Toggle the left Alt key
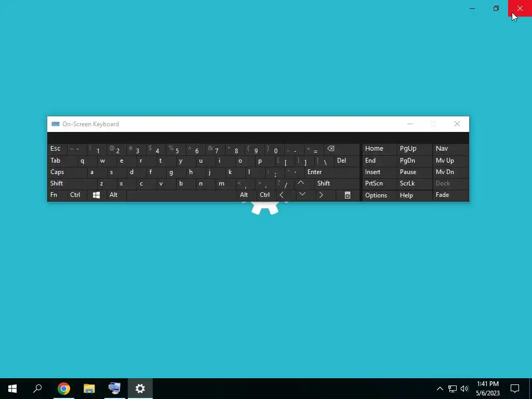The image size is (532, 399). click(116, 195)
